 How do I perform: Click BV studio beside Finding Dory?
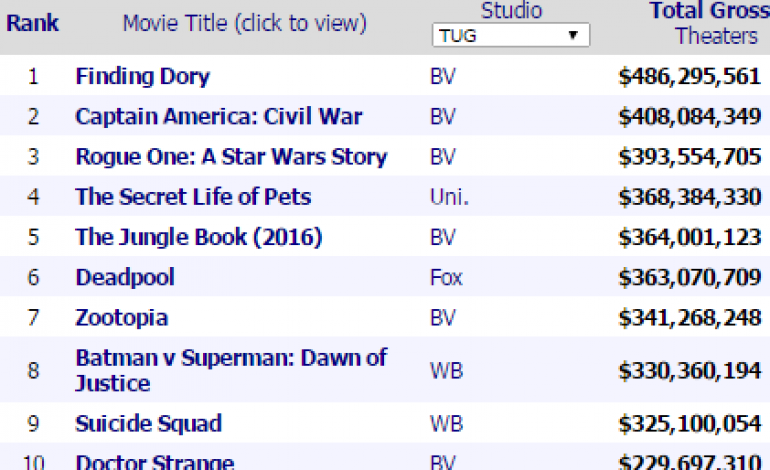click(442, 76)
